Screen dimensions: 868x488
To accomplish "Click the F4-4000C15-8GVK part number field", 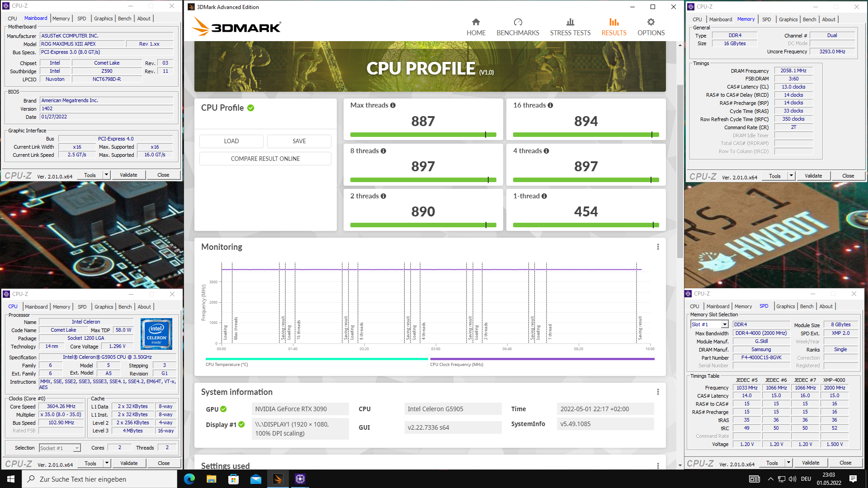I will [761, 357].
